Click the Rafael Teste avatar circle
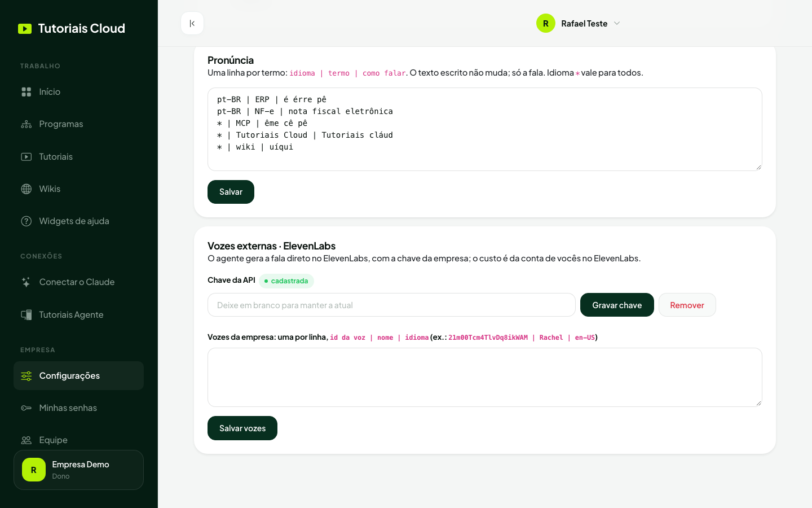This screenshot has height=508, width=812. (546, 23)
